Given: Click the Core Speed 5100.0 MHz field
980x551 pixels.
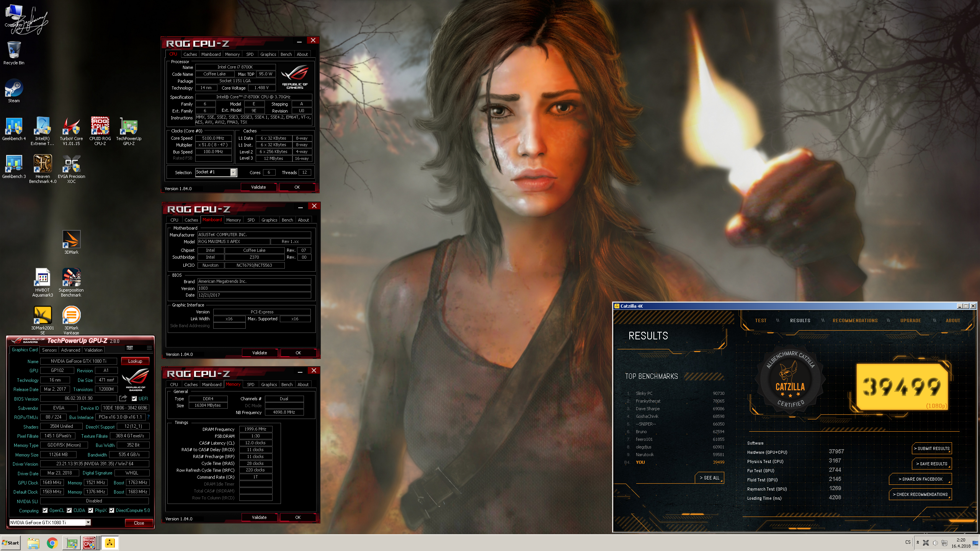Looking at the screenshot, I should point(213,138).
